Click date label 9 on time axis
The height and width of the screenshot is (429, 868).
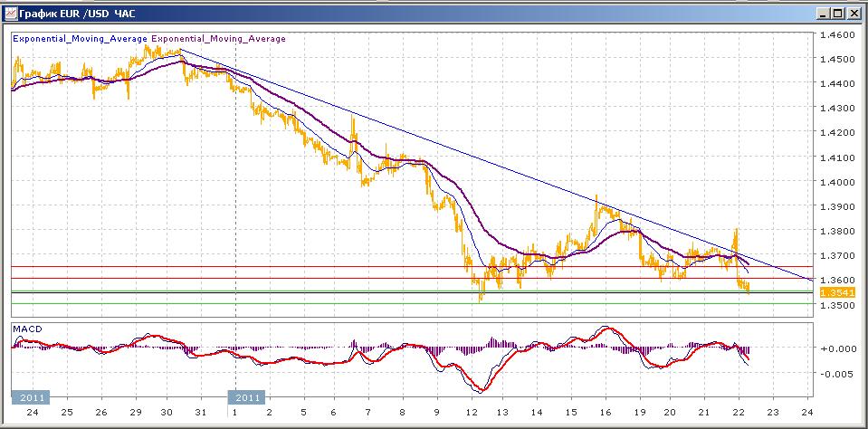(x=437, y=413)
